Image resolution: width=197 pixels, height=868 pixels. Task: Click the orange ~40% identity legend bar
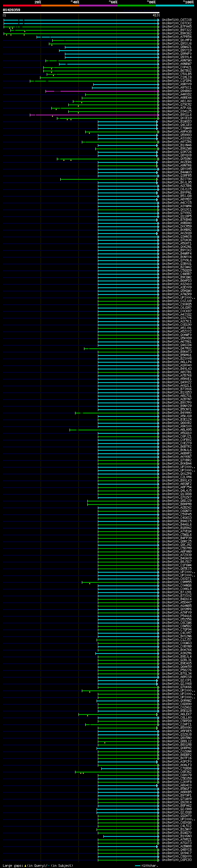60,6
